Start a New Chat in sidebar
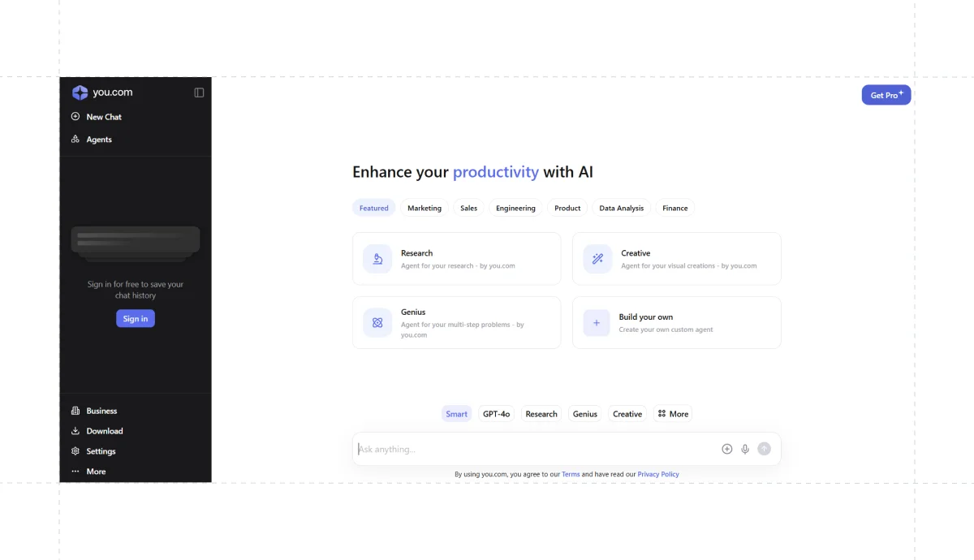This screenshot has height=560, width=974. point(104,117)
